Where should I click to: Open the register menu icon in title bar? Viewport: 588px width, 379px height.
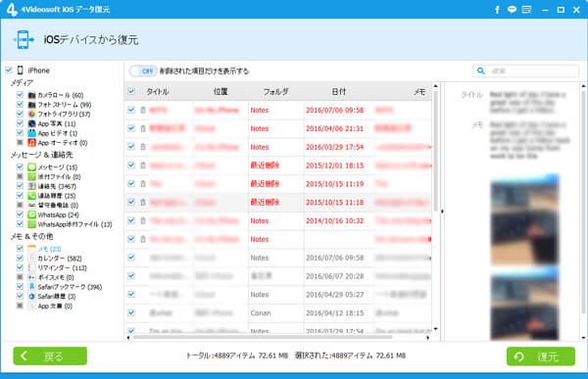pos(527,10)
